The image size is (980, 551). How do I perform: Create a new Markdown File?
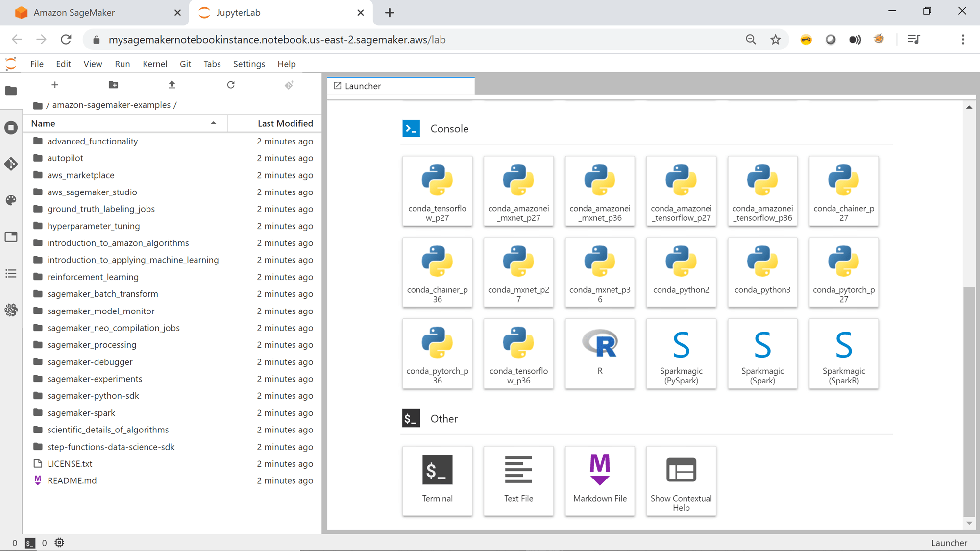pos(600,480)
